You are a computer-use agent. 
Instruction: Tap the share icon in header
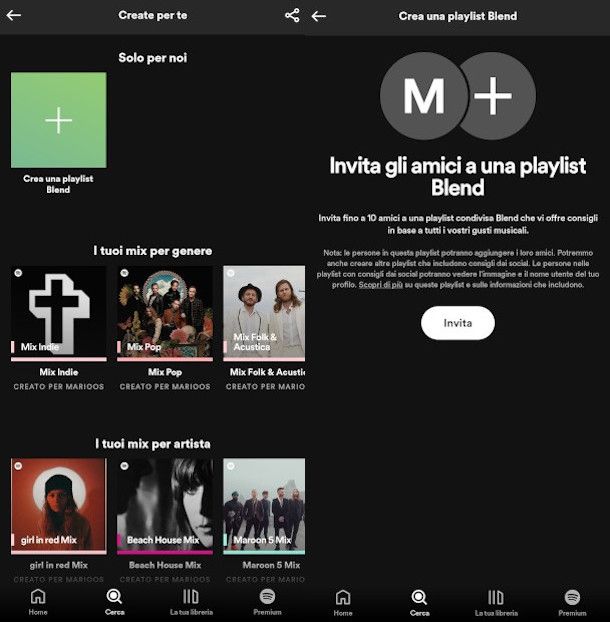[x=292, y=15]
